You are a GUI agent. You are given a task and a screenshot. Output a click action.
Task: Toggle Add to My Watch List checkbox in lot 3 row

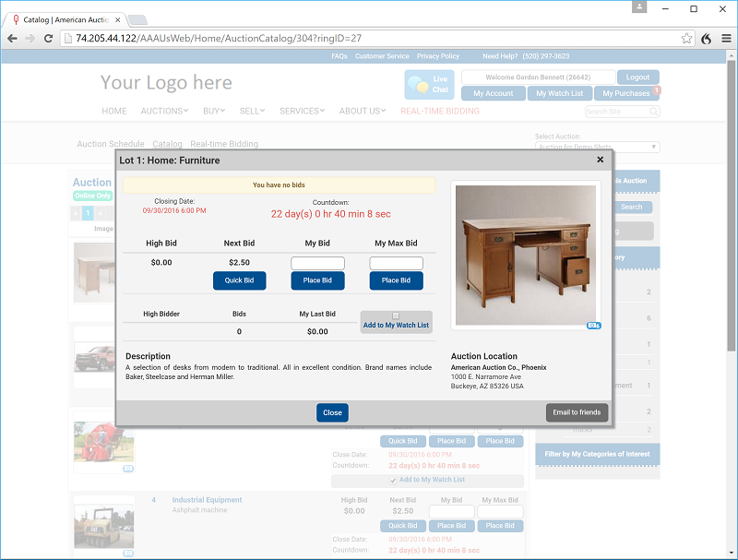393,480
